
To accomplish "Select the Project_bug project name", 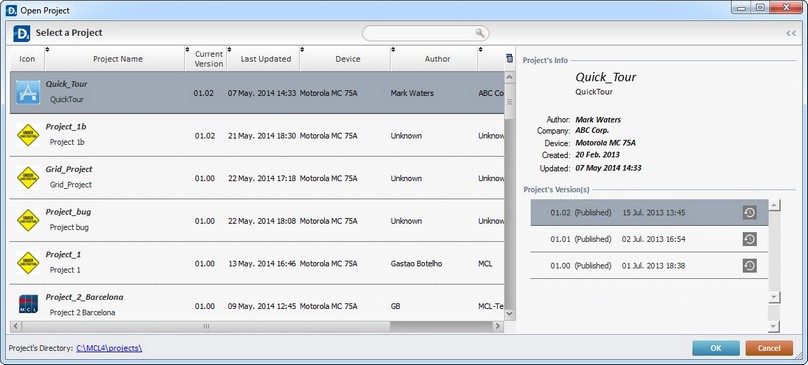I will click(x=69, y=212).
